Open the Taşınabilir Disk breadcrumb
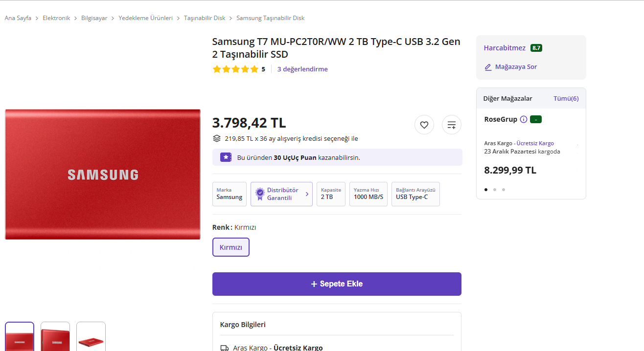Image resolution: width=644 pixels, height=351 pixels. [x=205, y=18]
